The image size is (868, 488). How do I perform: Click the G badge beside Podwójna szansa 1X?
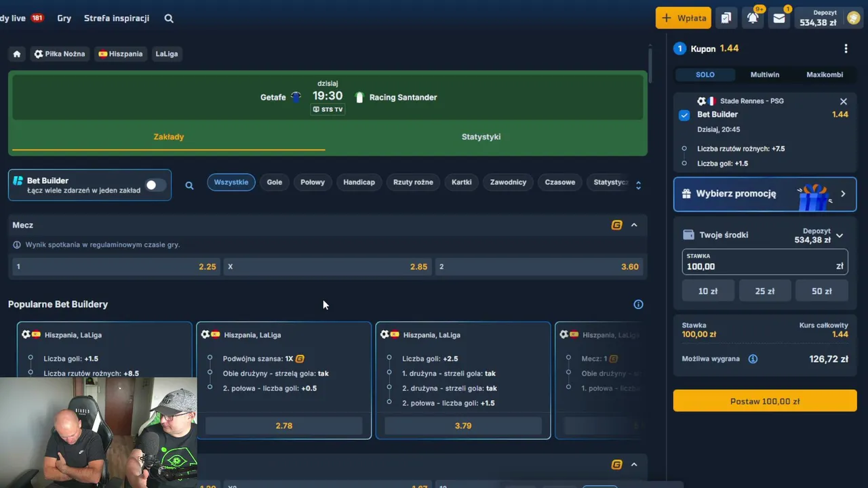pos(300,359)
